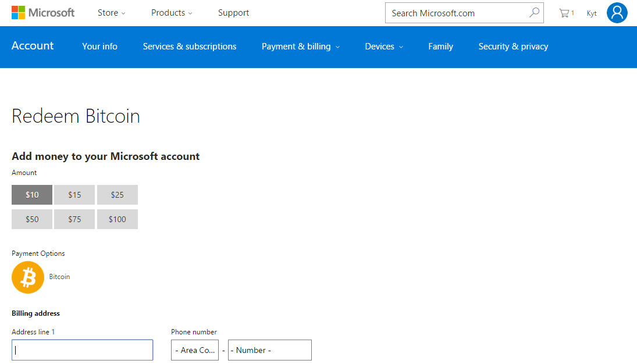Select the $25 amount
Screen dimensions: 637x364
pyautogui.click(x=118, y=195)
